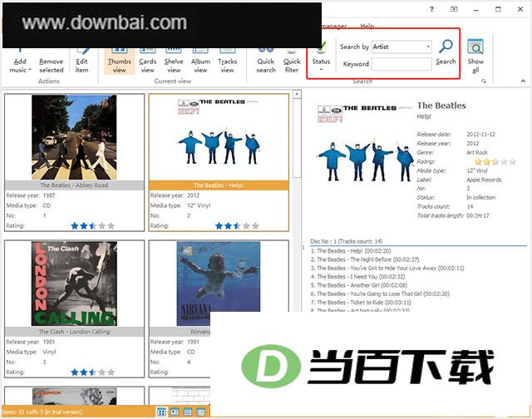Click 'The Beatles' heading in details panel

(441, 106)
